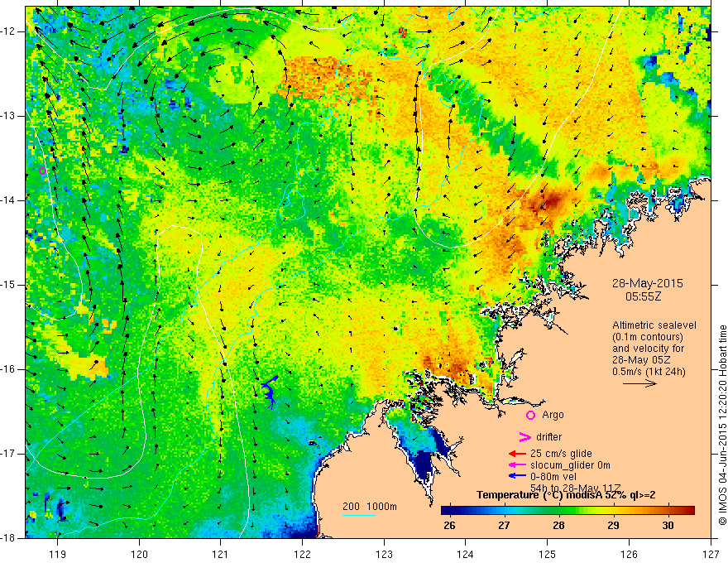Click the '0.5m/s (1kt 24h)' text
Viewport: 728px width, 563px height.
click(649, 372)
